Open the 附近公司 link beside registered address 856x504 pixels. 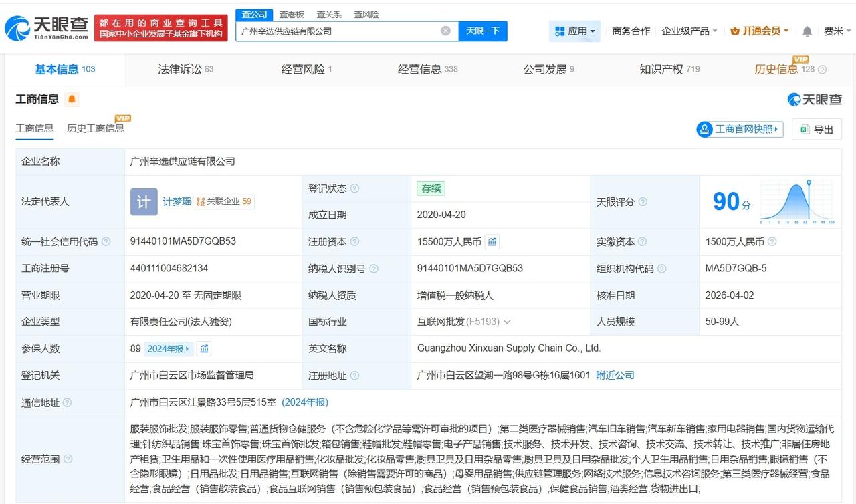(615, 375)
